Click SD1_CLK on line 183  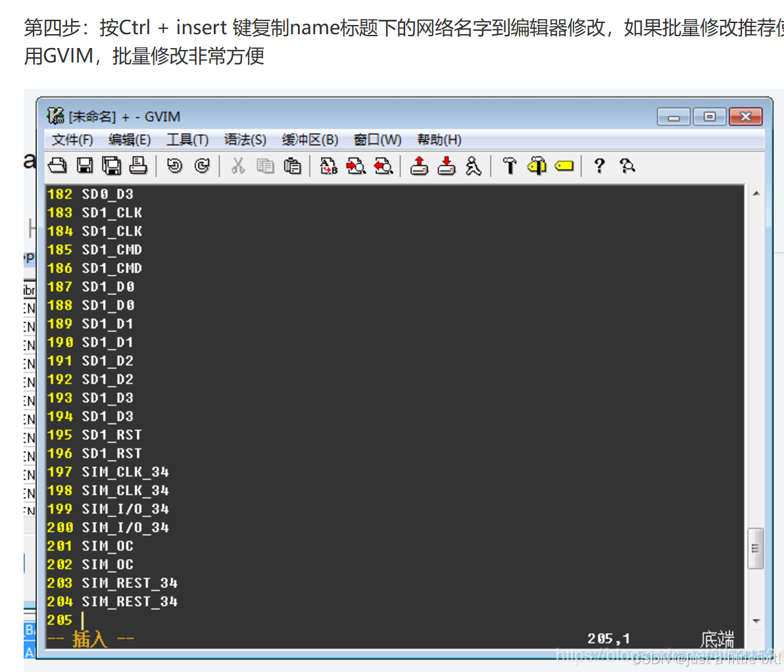112,212
